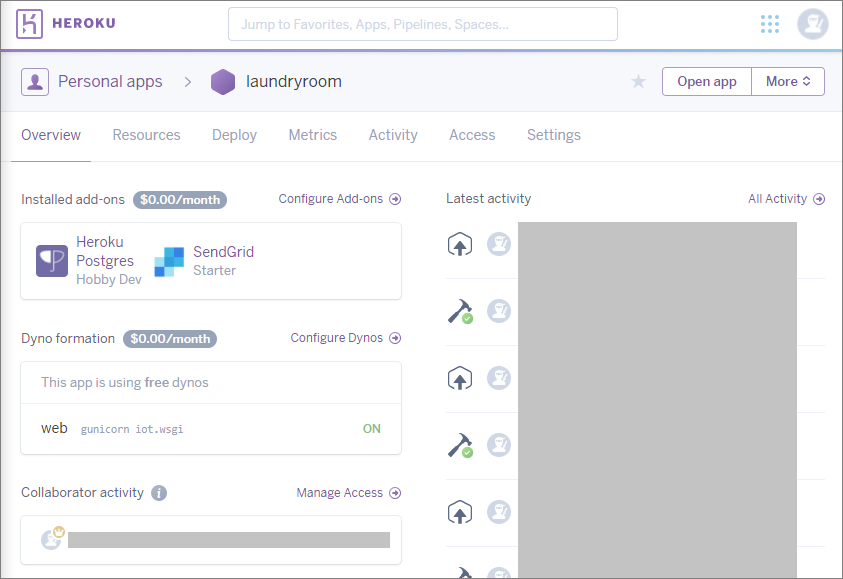Click the user avatar beside the first build entry
This screenshot has width=843, height=579.
click(499, 311)
